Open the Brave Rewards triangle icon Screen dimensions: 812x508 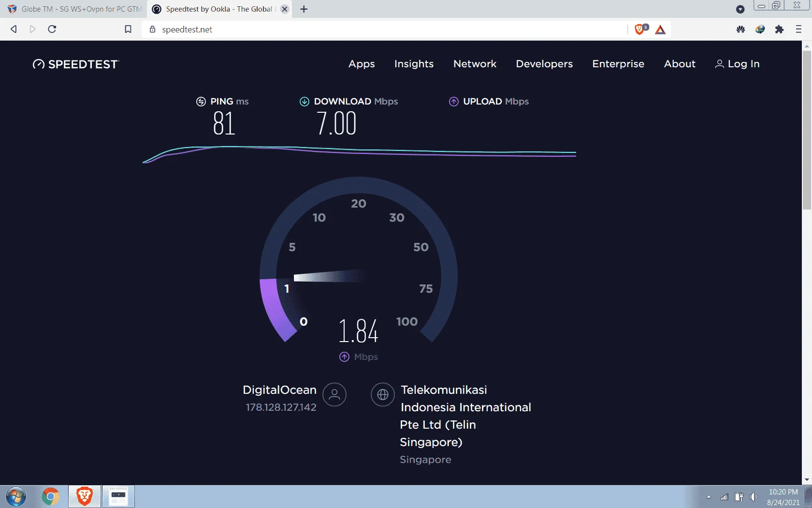click(660, 30)
